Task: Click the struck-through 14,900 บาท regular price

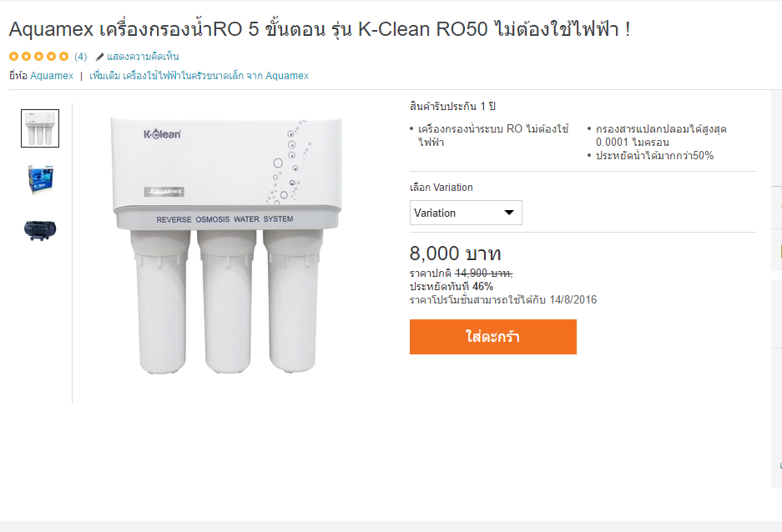Action: (x=483, y=273)
